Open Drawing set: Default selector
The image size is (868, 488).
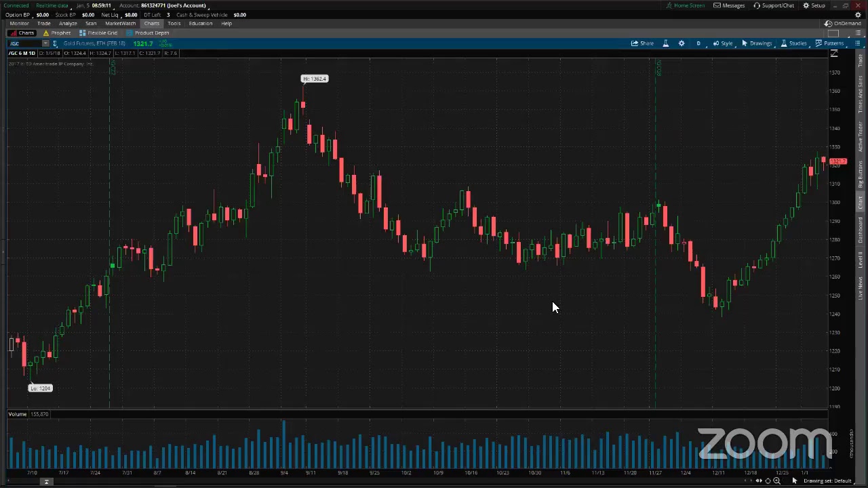(827, 481)
